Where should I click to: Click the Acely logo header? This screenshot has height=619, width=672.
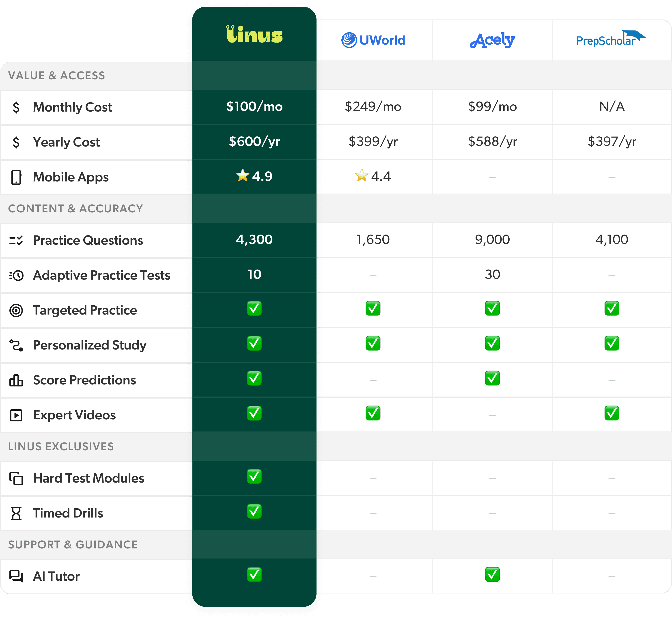point(492,40)
